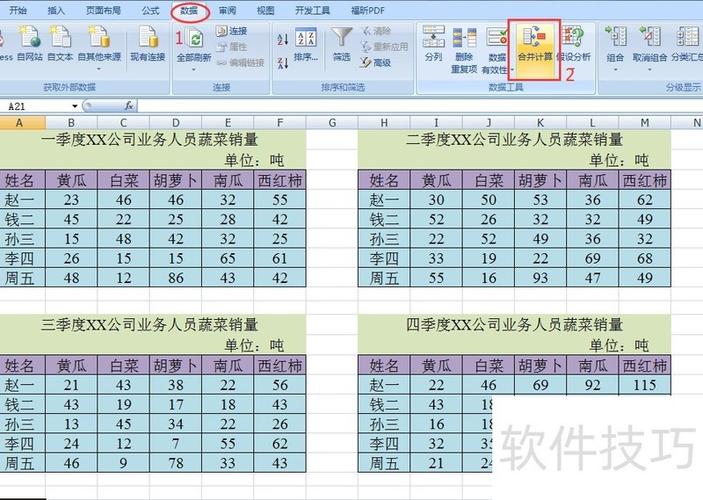This screenshot has width=703, height=500.
Task: Select column K header
Action: 540,122
